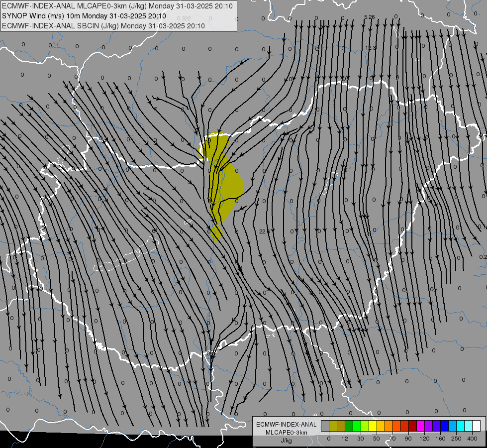Click the legend unit label J/kg

click(287, 441)
